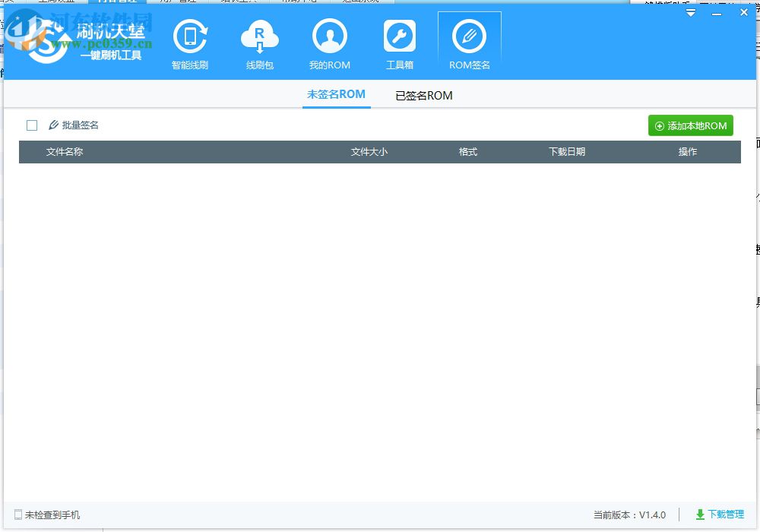Open the 工具箱 toolbox
760x532 pixels.
pos(400,45)
